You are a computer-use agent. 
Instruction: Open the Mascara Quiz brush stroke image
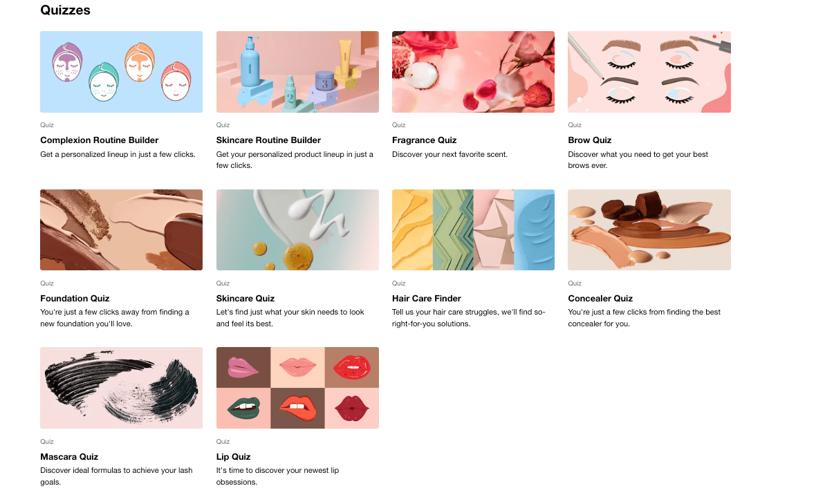(x=121, y=388)
